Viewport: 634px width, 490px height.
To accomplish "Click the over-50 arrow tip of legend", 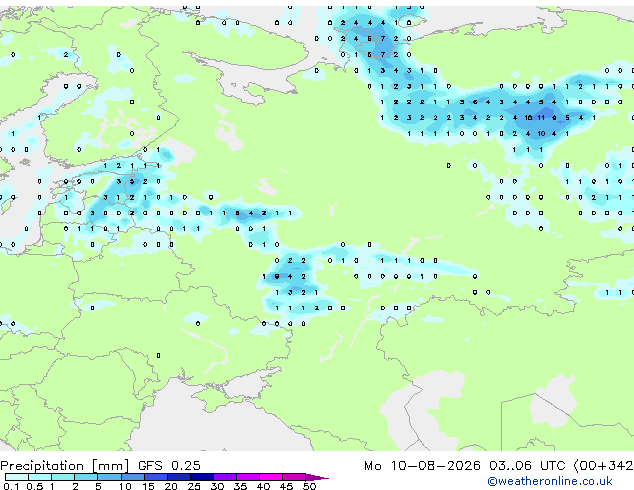I will coord(317,478).
